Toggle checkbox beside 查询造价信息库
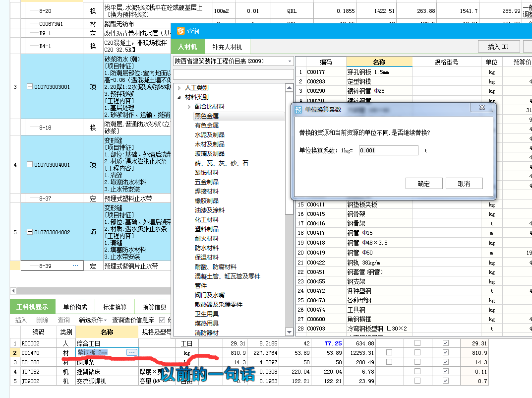Screen dimensions: 532x398 [162, 320]
